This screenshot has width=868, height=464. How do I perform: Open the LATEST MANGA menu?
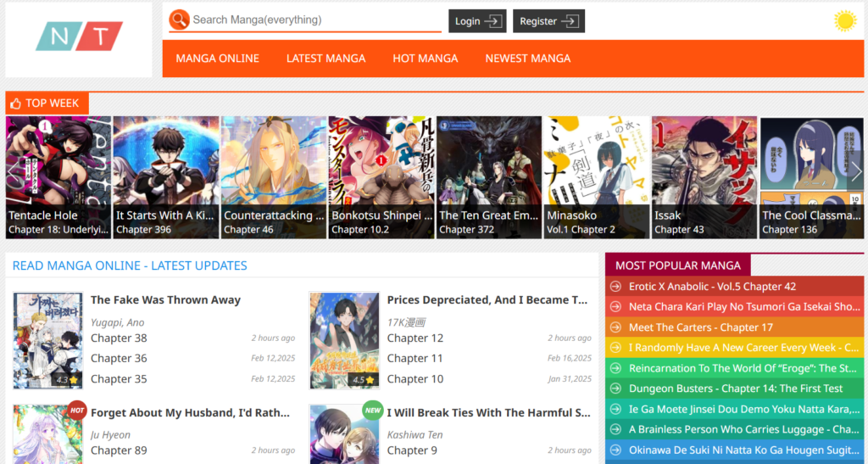[326, 59]
